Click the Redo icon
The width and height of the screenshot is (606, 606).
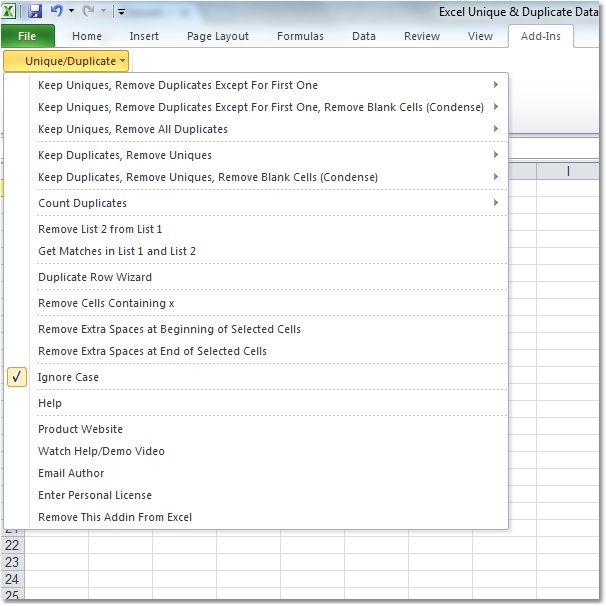(89, 11)
